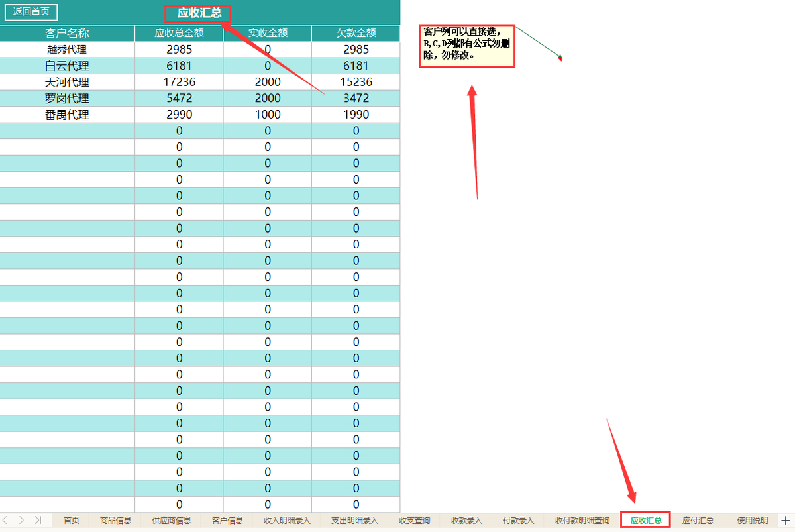Select the active 应收汇总 sheet tab
Screen dimensions: 795x532
[646, 521]
